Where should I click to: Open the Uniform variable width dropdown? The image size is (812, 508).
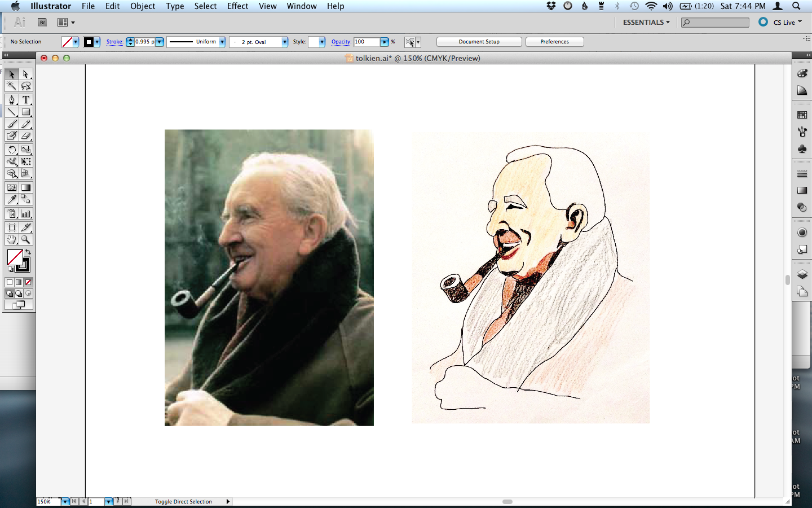coord(222,41)
